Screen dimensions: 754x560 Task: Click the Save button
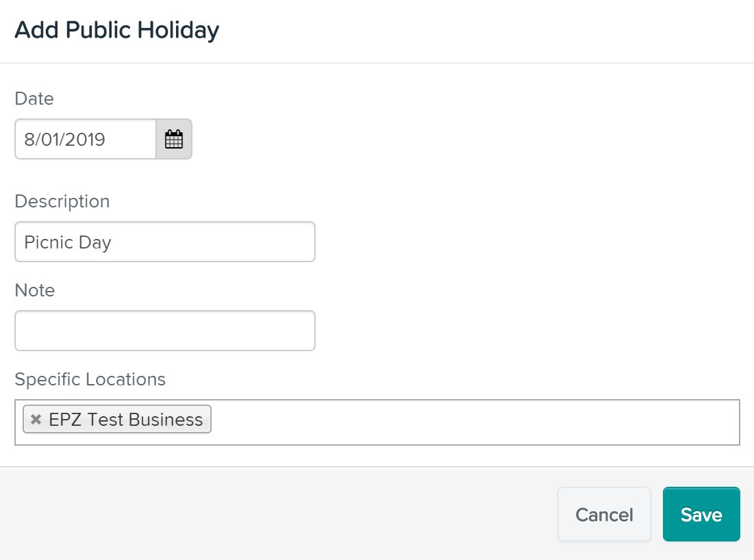coord(701,514)
